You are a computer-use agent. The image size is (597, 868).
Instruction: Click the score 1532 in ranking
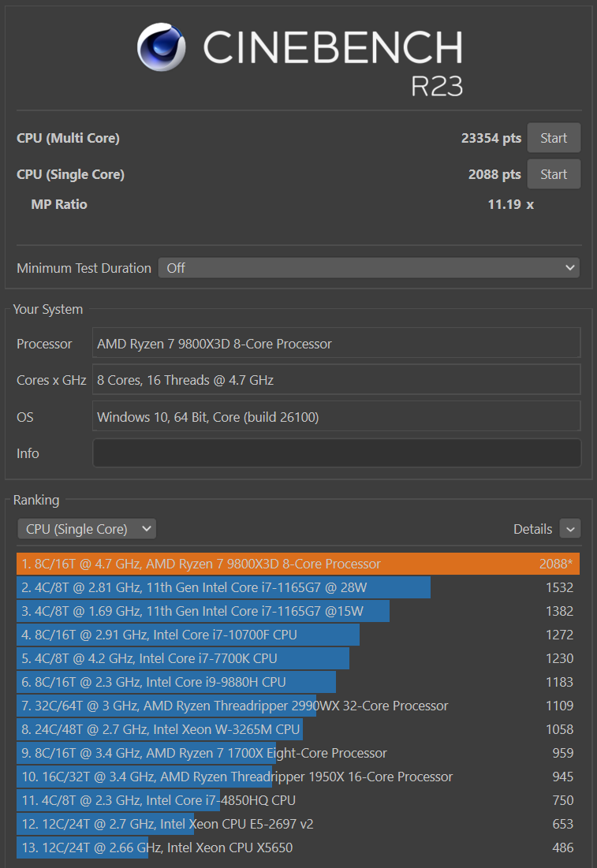[559, 587]
